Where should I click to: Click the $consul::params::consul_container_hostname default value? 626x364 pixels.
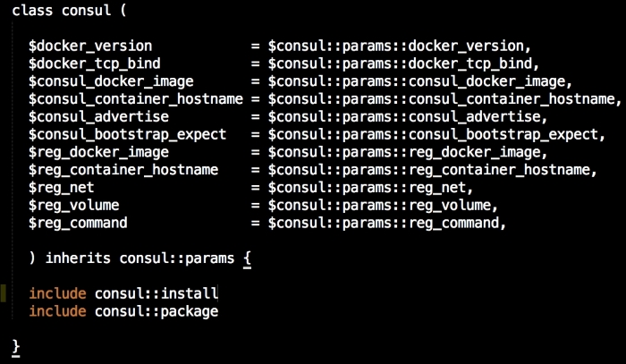444,98
